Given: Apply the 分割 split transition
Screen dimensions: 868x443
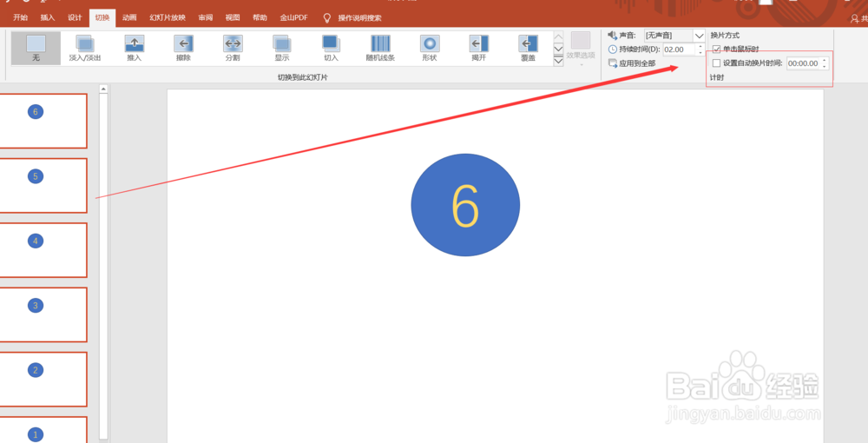Looking at the screenshot, I should [x=233, y=48].
